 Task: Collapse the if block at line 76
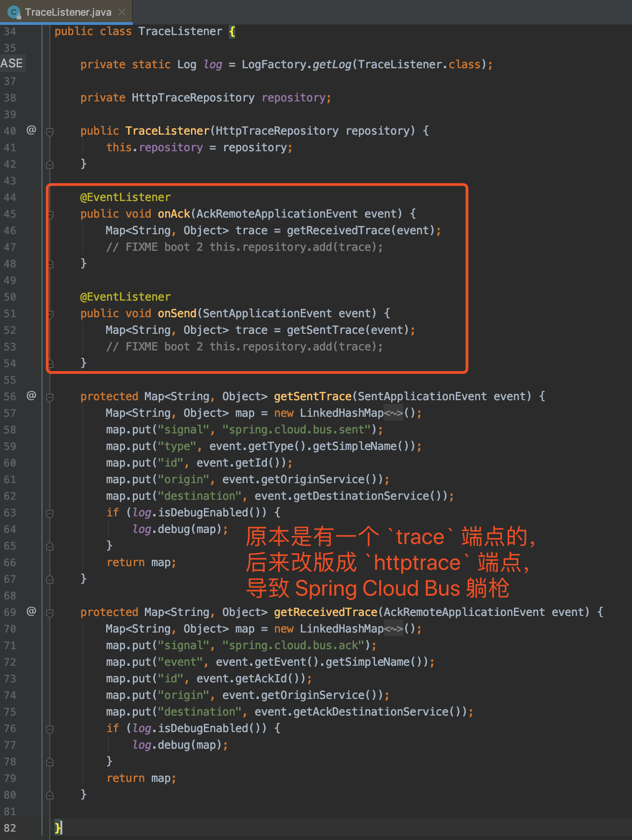pyautogui.click(x=50, y=729)
